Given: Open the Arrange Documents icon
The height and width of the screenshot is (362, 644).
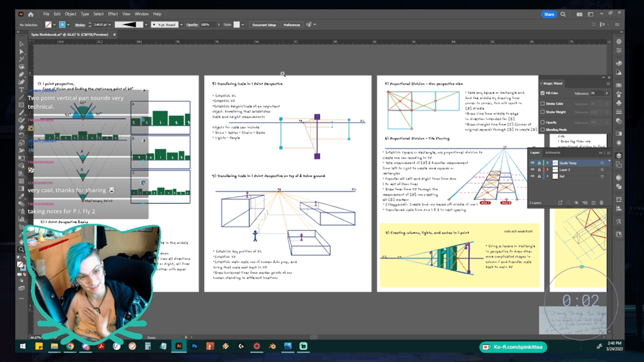Looking at the screenshot, I should tap(579, 14).
